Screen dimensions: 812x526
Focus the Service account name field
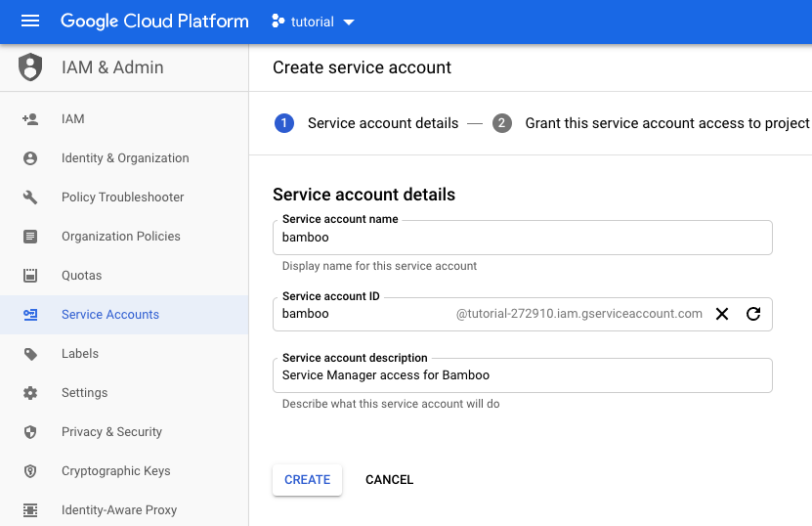523,238
